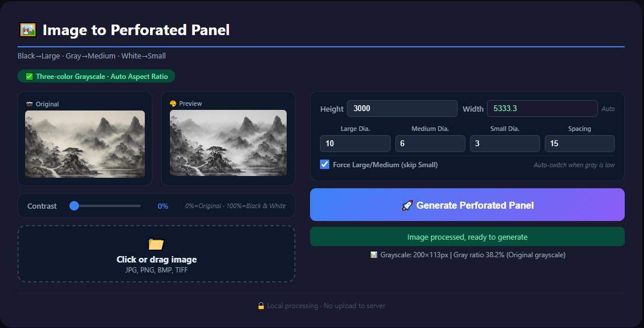Click the palette icon next to Preview
The width and height of the screenshot is (644, 328).
point(173,103)
